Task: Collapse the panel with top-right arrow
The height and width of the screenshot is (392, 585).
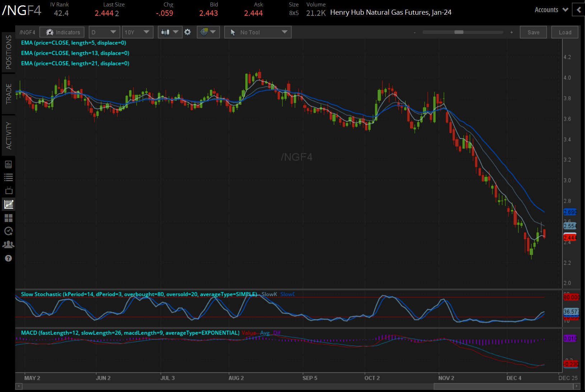Action: click(x=579, y=10)
